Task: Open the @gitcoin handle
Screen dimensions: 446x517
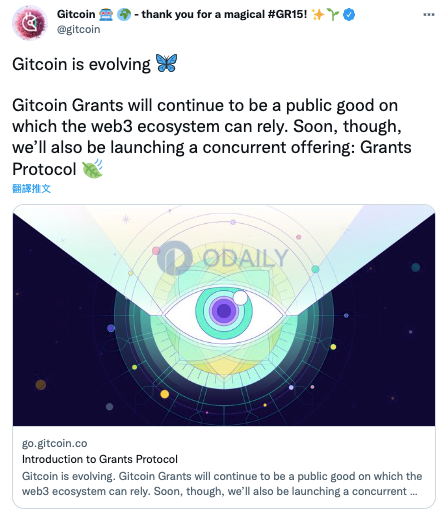Action: click(78, 29)
